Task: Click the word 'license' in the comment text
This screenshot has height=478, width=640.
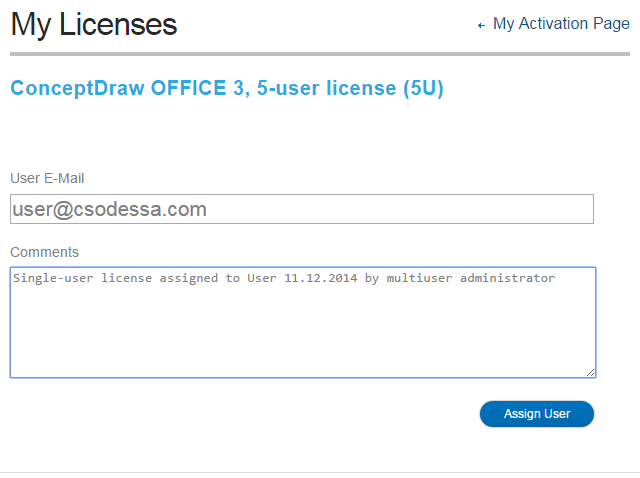Action: tap(127, 278)
